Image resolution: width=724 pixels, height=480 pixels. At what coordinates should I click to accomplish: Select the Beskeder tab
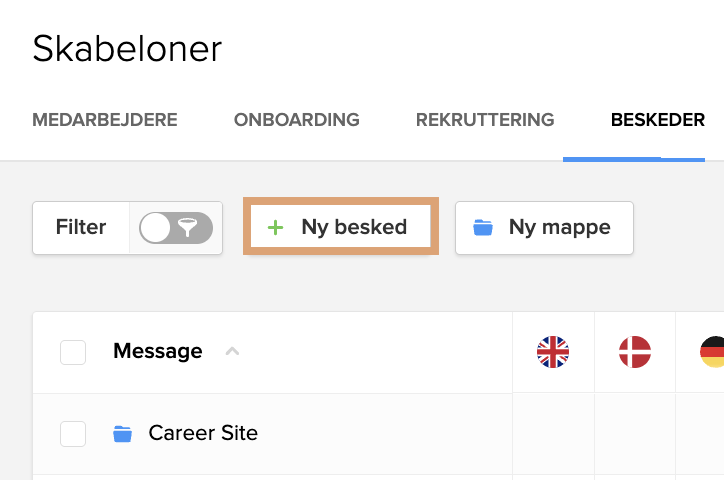point(658,120)
